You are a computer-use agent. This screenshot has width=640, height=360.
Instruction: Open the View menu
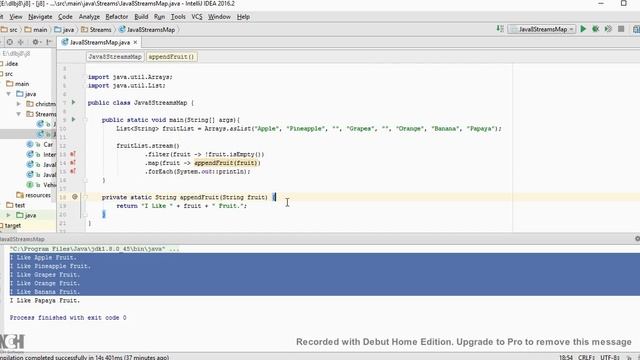(x=16, y=17)
